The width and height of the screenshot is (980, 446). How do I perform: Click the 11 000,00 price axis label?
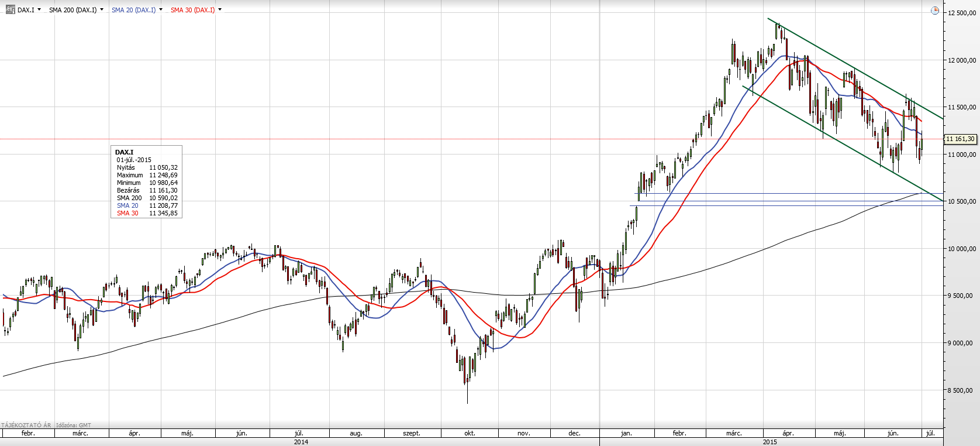pyautogui.click(x=962, y=155)
